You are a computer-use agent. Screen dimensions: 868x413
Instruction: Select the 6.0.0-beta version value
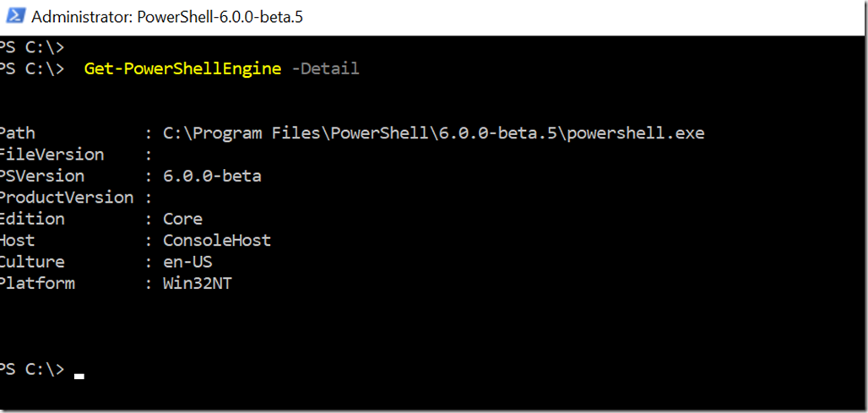[212, 176]
